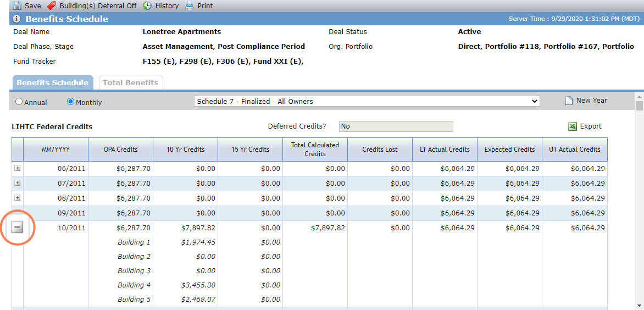This screenshot has width=644, height=310.
Task: Click the Print printer icon
Action: point(190,5)
